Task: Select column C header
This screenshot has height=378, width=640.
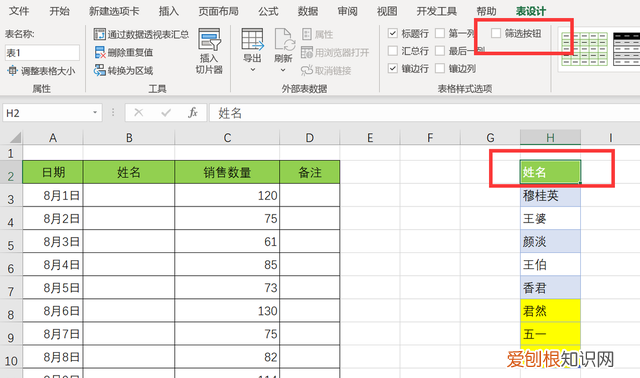Action: (227, 138)
